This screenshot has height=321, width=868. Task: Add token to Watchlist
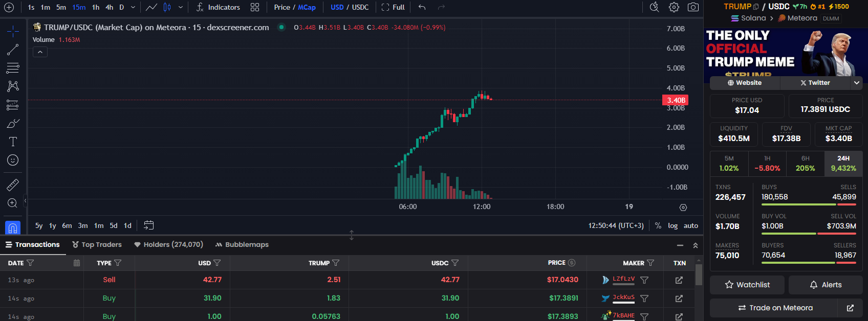click(747, 285)
